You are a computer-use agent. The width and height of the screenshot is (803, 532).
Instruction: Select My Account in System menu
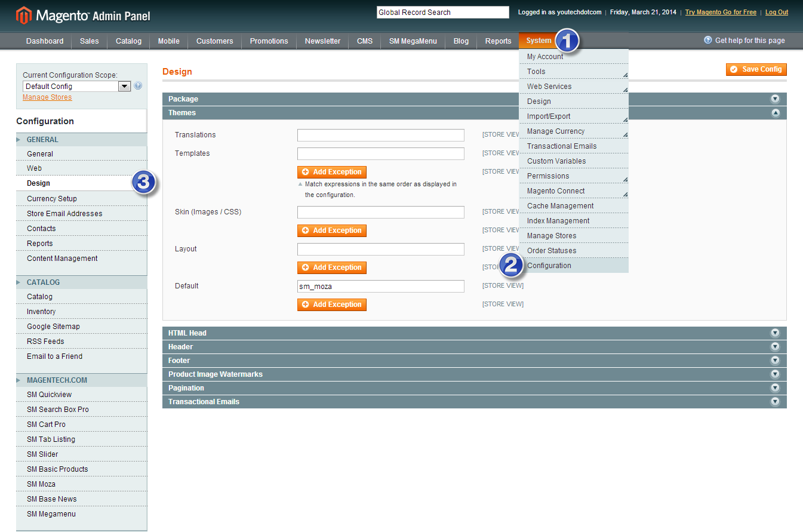pyautogui.click(x=574, y=57)
